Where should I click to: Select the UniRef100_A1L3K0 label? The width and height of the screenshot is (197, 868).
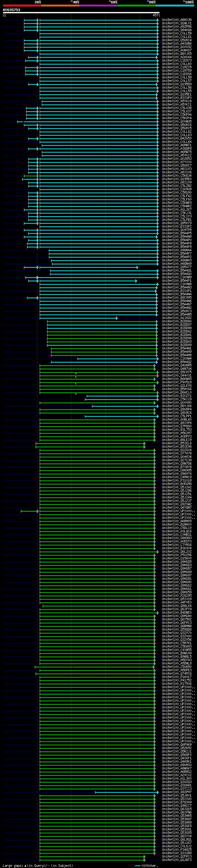[177, 778]
